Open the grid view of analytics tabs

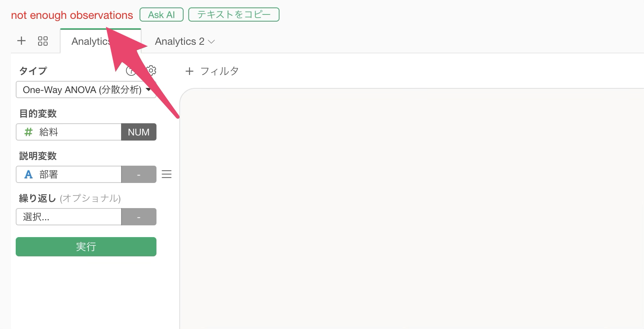click(43, 41)
